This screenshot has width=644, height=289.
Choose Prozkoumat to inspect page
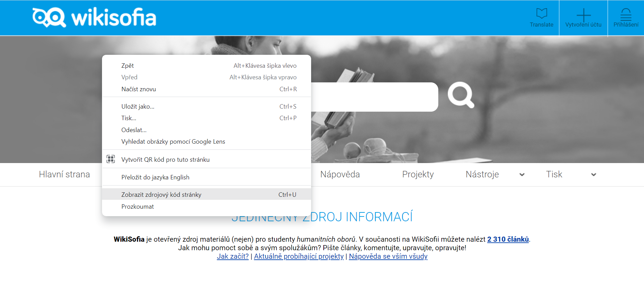coord(137,207)
